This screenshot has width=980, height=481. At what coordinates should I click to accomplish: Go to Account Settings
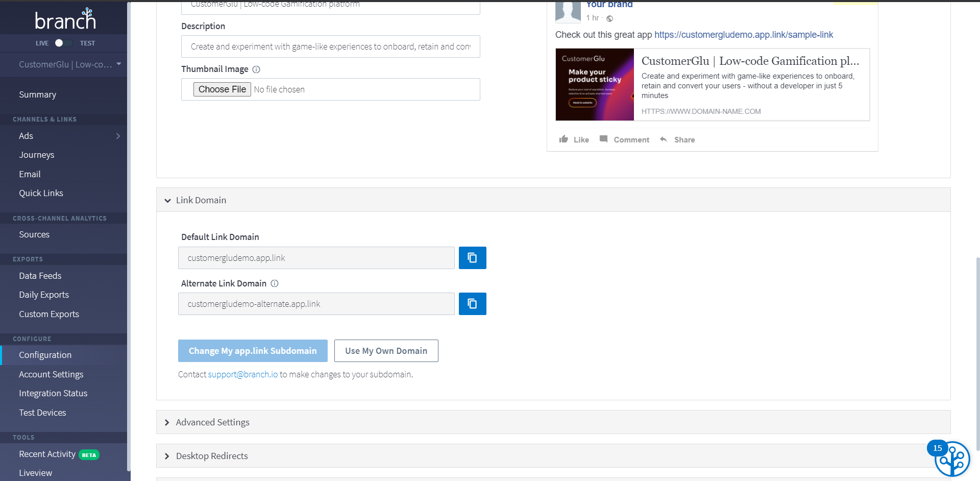tap(51, 374)
